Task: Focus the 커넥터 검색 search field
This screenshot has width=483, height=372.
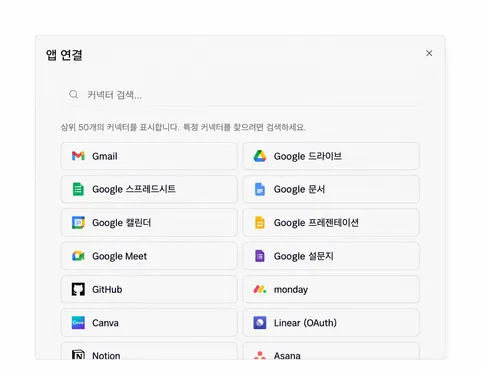Action: (x=240, y=95)
